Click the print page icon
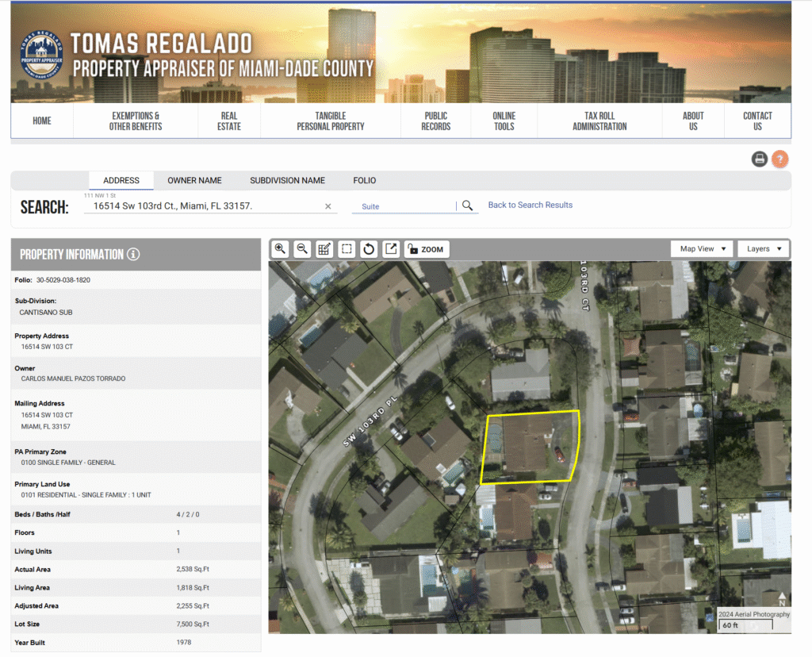 pos(760,159)
